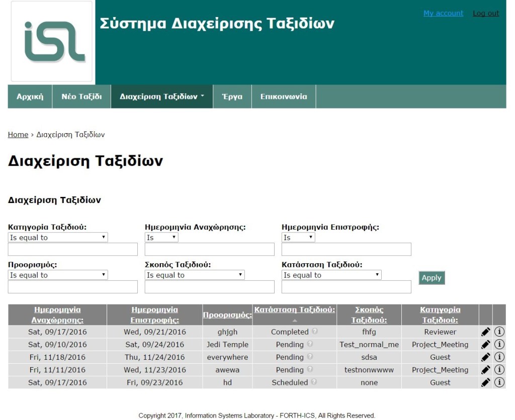The image size is (515, 420).
Task: Click the Log out link
Action: 485,14
